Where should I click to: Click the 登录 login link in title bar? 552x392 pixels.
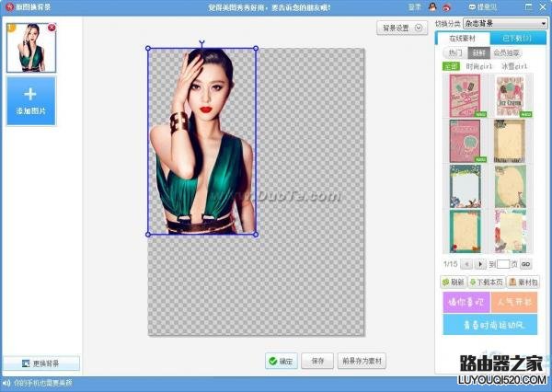pos(415,6)
